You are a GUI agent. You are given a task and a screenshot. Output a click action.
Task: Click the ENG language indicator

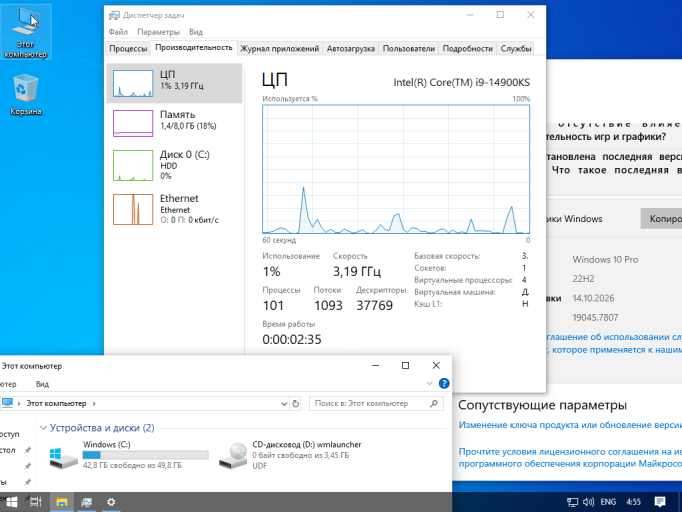(608, 502)
